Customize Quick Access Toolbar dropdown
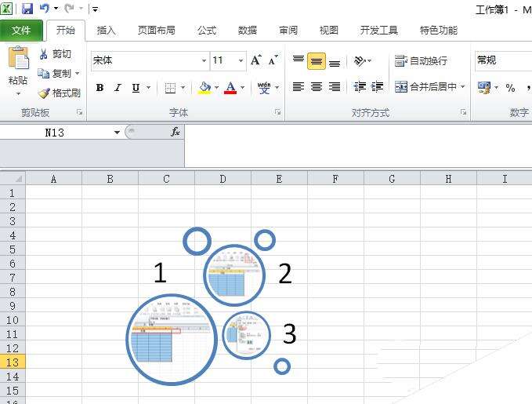This screenshot has height=404, width=532. 96,9
